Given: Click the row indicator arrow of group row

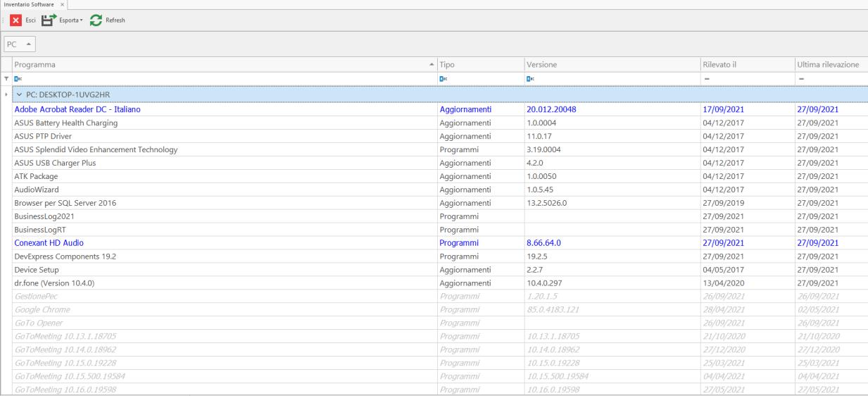Looking at the screenshot, I should coord(6,94).
